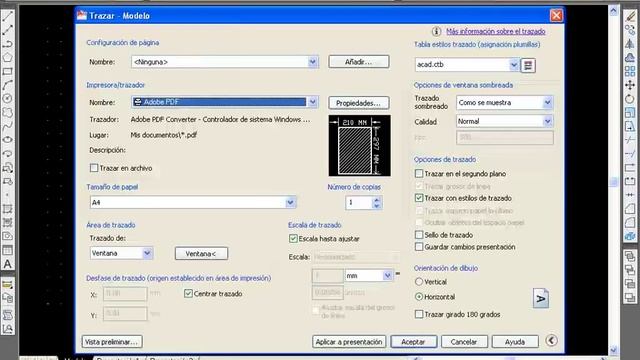Click the Ventana< button
The width and height of the screenshot is (640, 360).
click(x=201, y=253)
